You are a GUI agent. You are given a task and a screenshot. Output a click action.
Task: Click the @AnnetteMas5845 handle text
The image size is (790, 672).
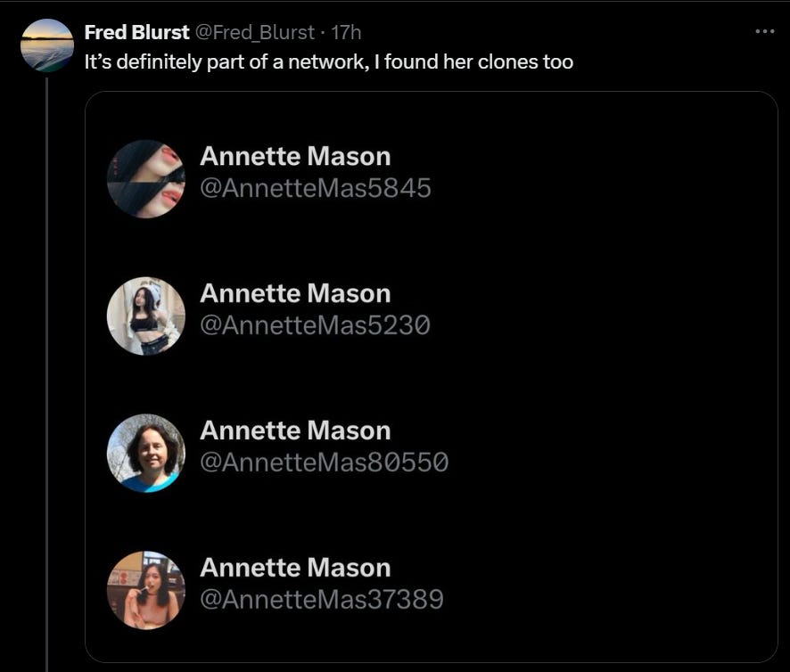316,188
